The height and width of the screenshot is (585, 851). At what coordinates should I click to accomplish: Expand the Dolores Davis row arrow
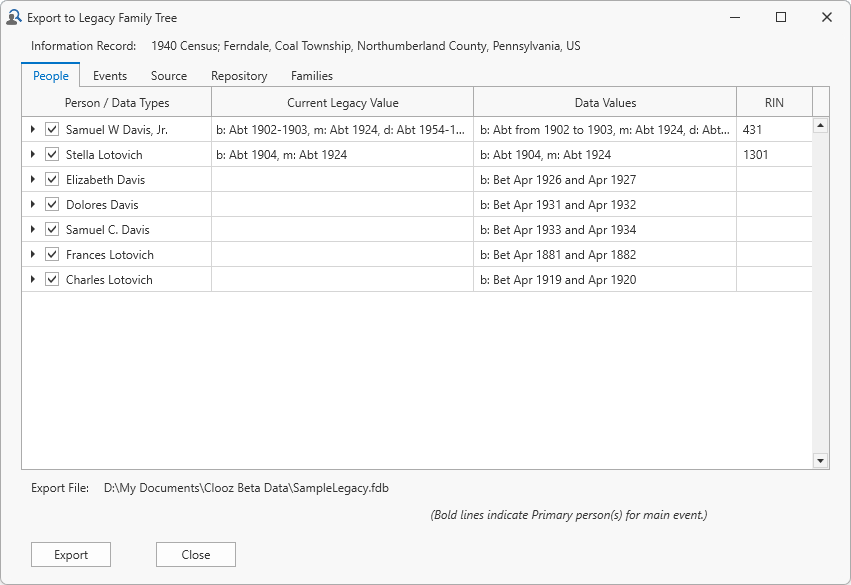(32, 204)
